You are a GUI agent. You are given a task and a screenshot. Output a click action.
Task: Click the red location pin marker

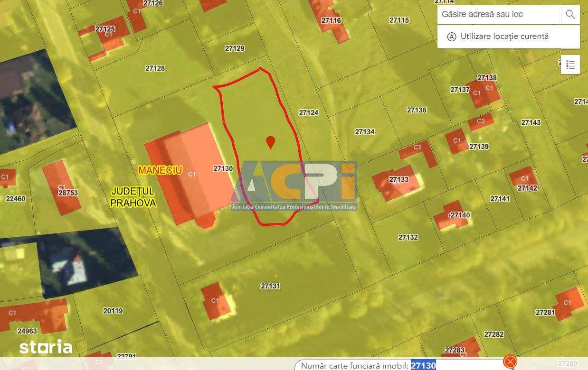pos(270,142)
